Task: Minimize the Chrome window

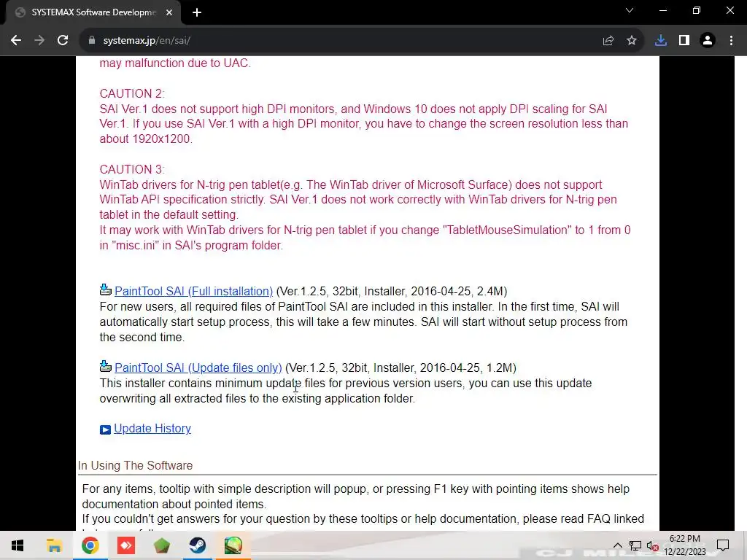Action: 662,10
